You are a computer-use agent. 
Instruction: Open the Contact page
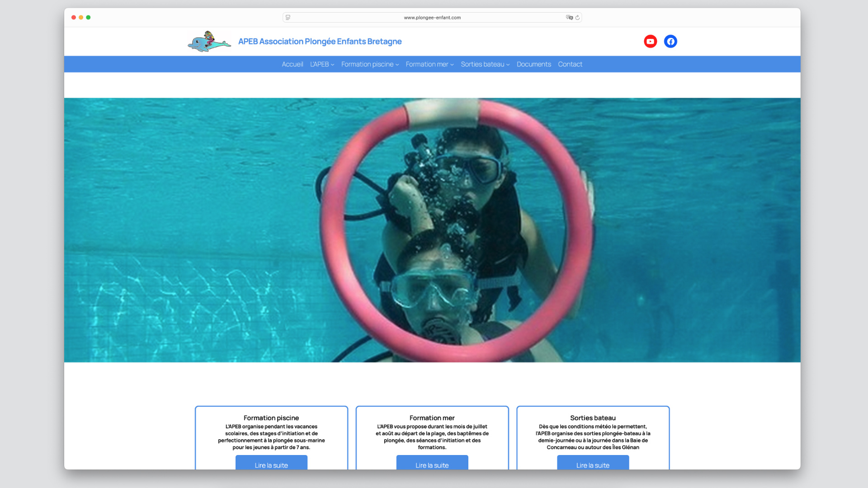[570, 64]
